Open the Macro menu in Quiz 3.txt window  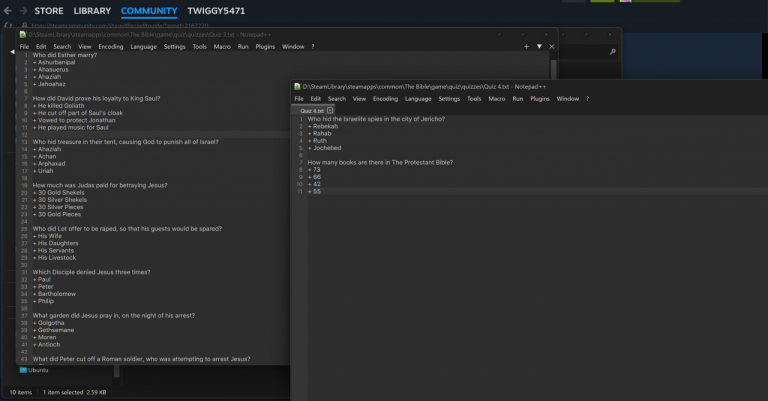[x=221, y=46]
